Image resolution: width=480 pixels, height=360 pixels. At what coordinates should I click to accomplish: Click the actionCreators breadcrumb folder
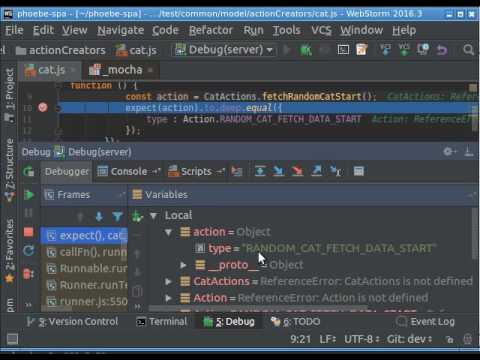[61, 50]
